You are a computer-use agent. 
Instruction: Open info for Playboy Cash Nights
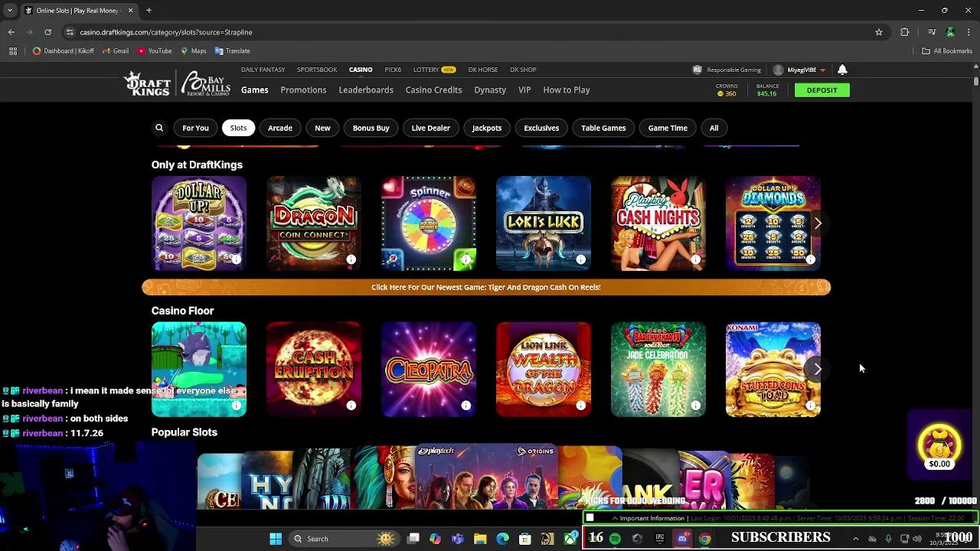[x=696, y=260]
